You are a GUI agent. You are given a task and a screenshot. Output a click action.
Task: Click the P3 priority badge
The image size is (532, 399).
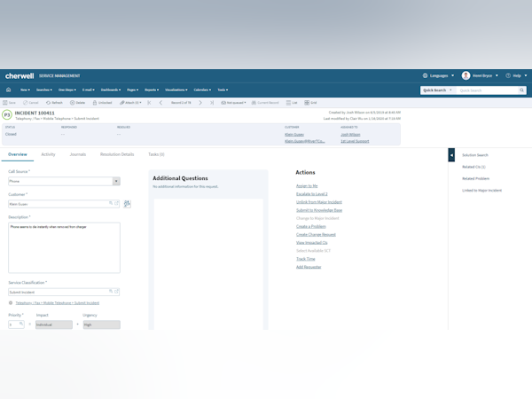coord(7,115)
